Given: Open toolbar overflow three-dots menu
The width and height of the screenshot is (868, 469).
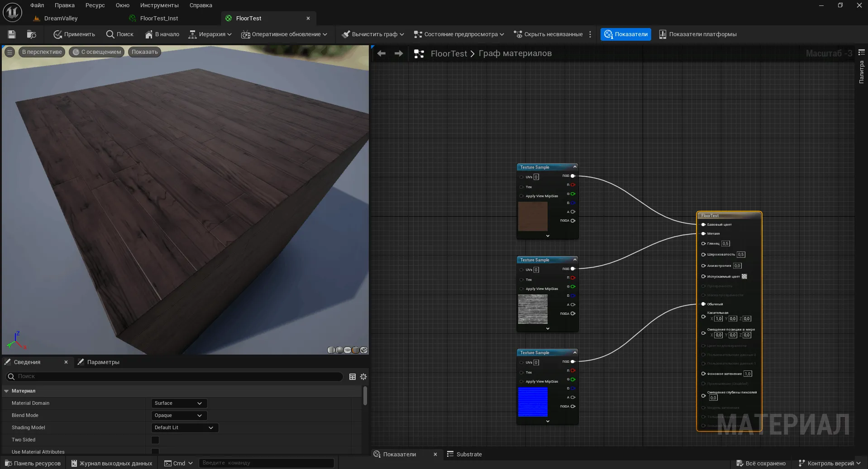Looking at the screenshot, I should [x=590, y=34].
